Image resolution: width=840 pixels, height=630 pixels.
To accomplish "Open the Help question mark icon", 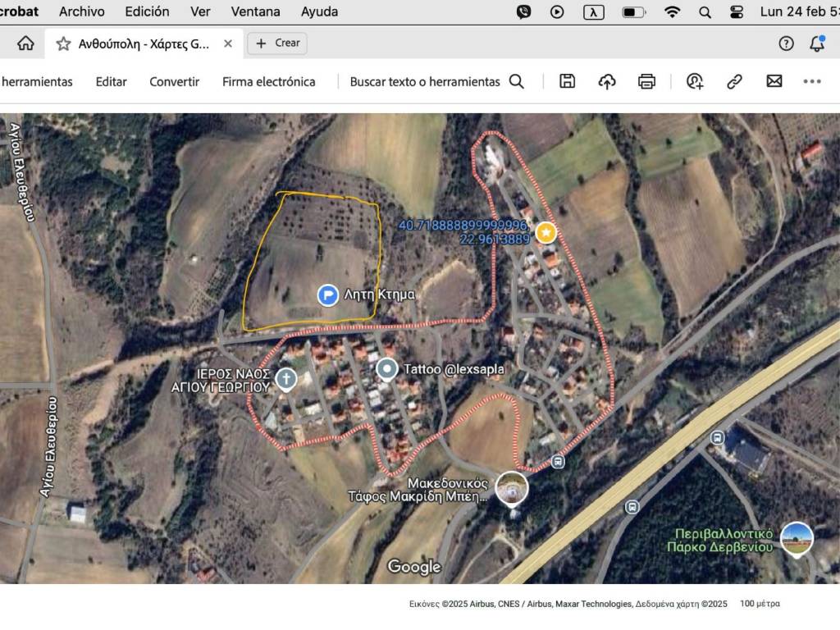I will click(786, 43).
